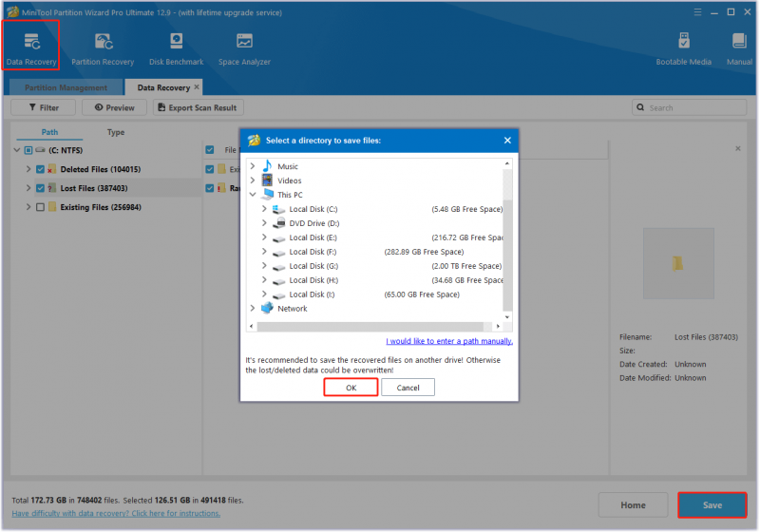The image size is (760, 532).
Task: Expand Local Disk (H:) in dialog
Action: (x=264, y=279)
